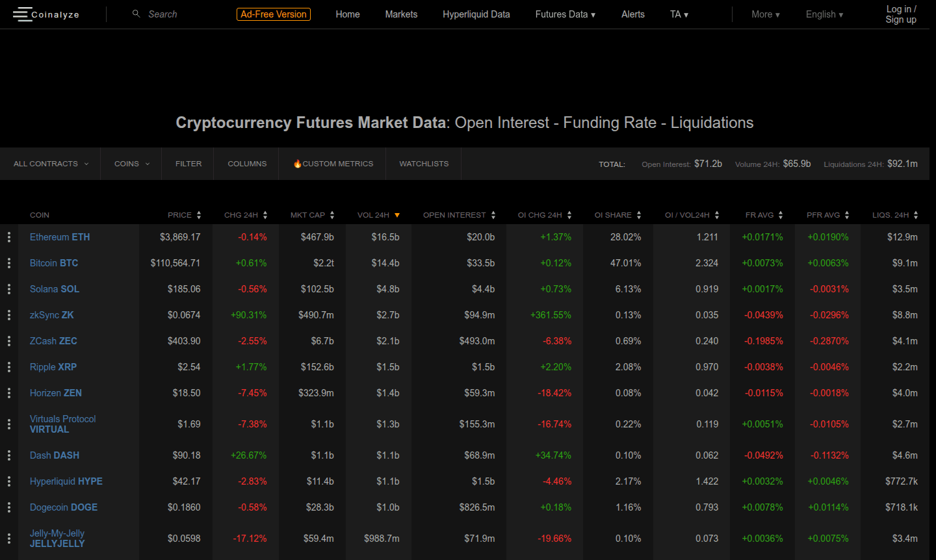Open the English language dropdown

pyautogui.click(x=824, y=14)
